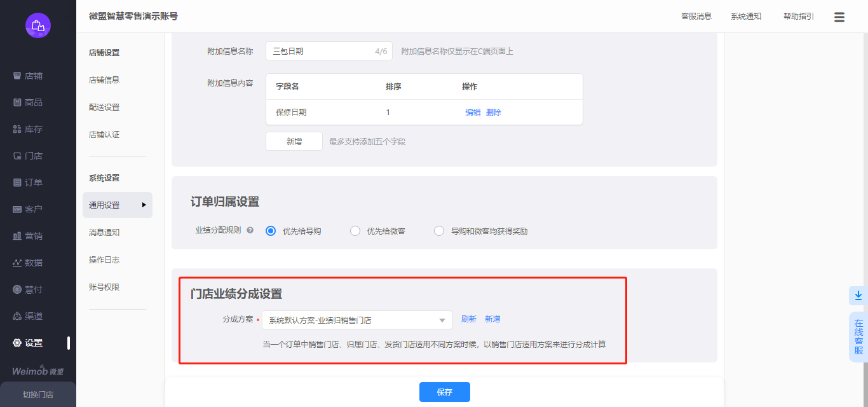Click the blue 保存 button

444,392
